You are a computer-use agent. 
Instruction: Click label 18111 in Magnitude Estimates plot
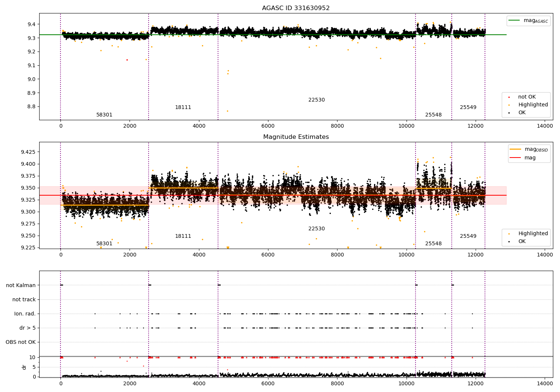pos(183,236)
